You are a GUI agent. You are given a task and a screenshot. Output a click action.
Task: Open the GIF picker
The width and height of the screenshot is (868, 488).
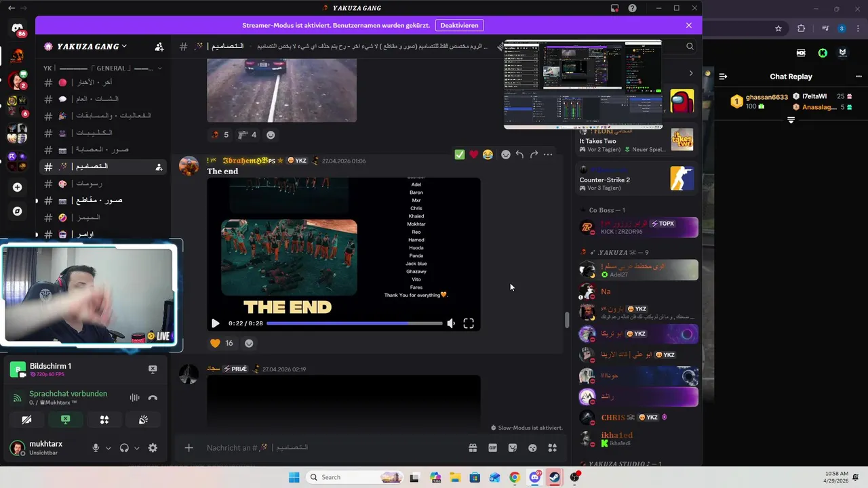click(493, 447)
